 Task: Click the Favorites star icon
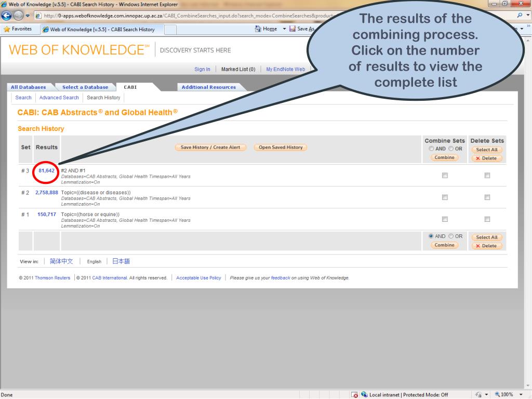(x=6, y=29)
